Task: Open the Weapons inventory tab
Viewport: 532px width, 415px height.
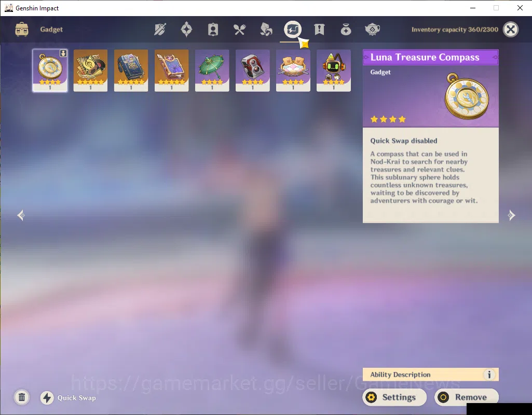Action: (160, 30)
